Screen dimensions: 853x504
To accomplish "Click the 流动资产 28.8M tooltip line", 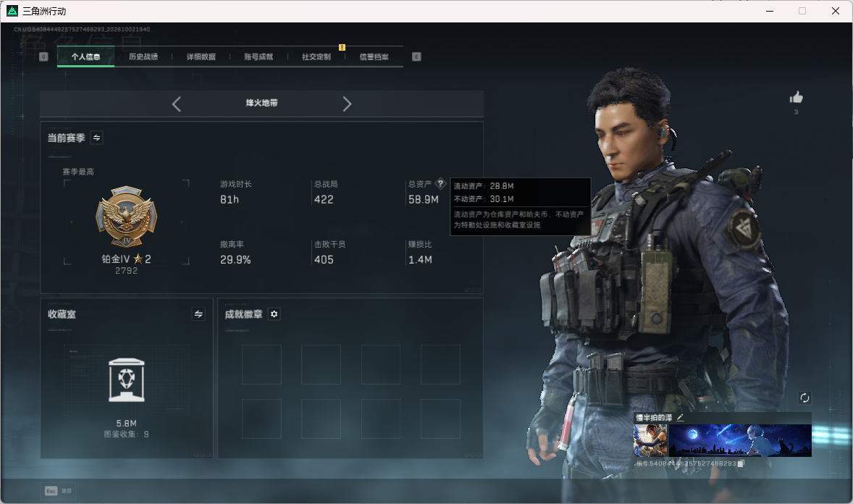I will (484, 186).
